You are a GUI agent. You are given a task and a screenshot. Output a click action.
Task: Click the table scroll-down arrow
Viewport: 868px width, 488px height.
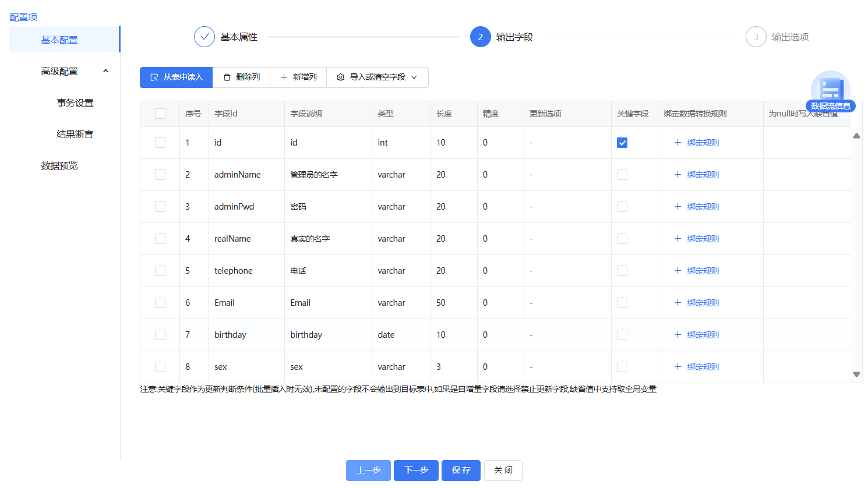click(856, 374)
